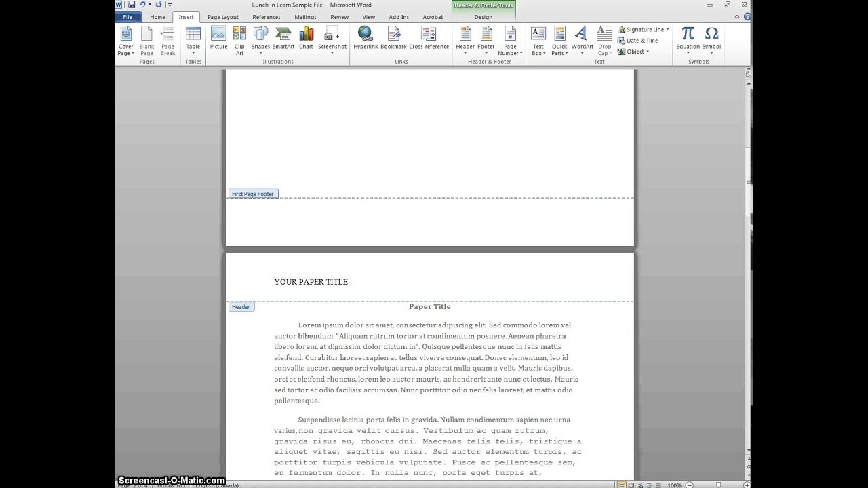Click the zoom slider handle
This screenshot has height=488, width=868.
click(x=719, y=485)
